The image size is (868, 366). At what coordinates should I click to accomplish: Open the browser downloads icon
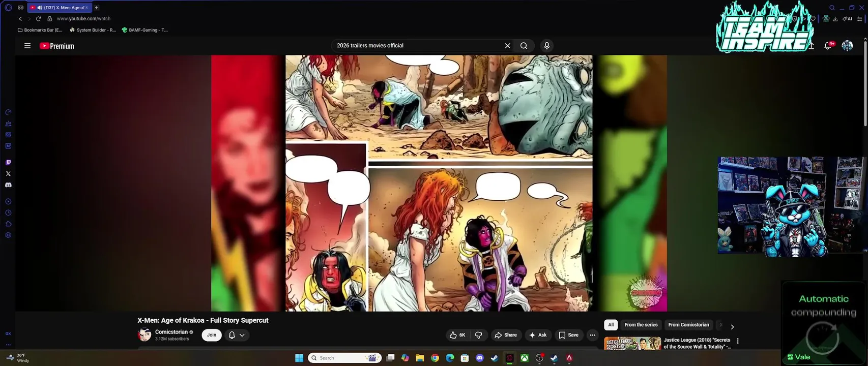835,19
